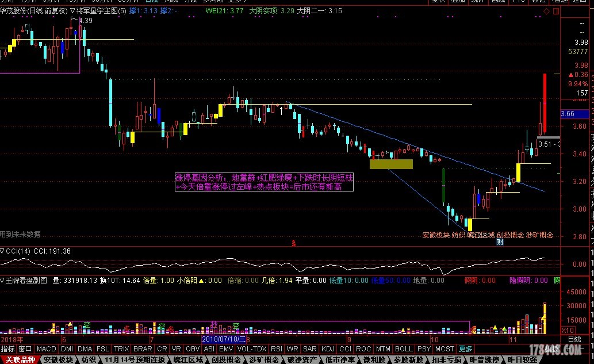Image resolution: width=594 pixels, height=364 pixels.
Task: Expand the 王牌看盘副图 sub-chart dropdown
Action: [x=2, y=280]
